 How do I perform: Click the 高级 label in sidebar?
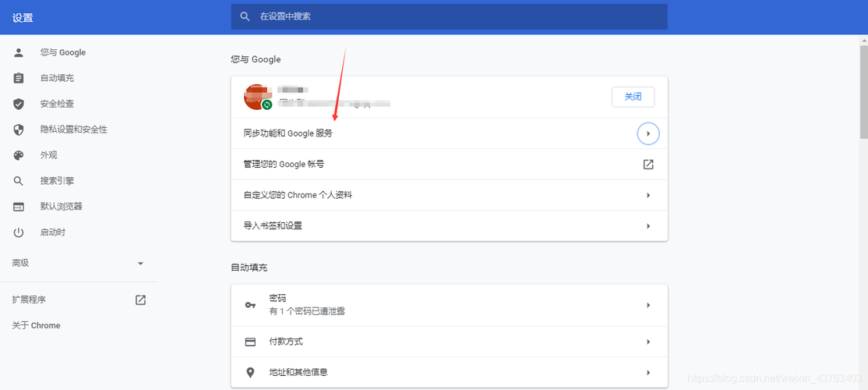coord(20,263)
